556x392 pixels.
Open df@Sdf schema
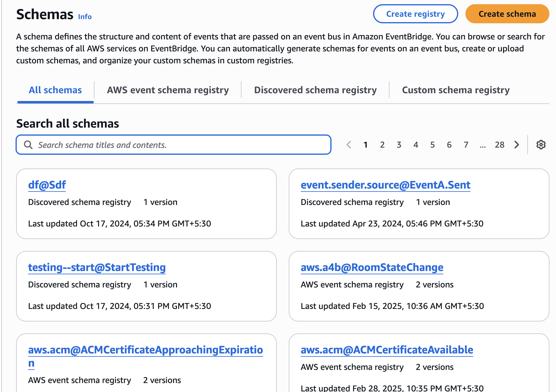point(47,185)
